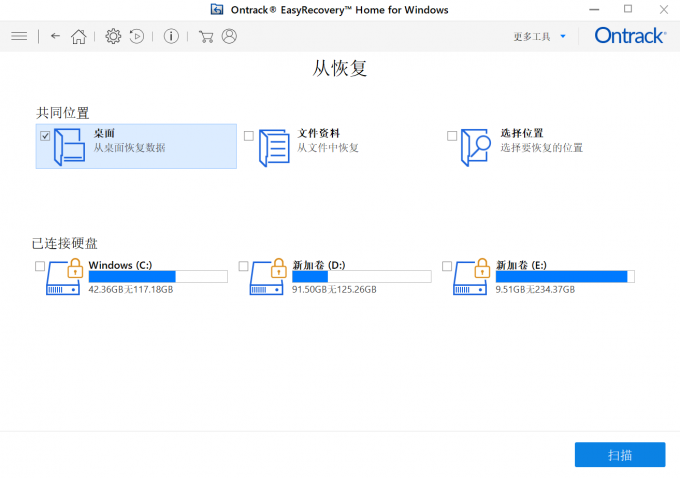Click the EasyRecovery app icon in title bar

[217, 9]
